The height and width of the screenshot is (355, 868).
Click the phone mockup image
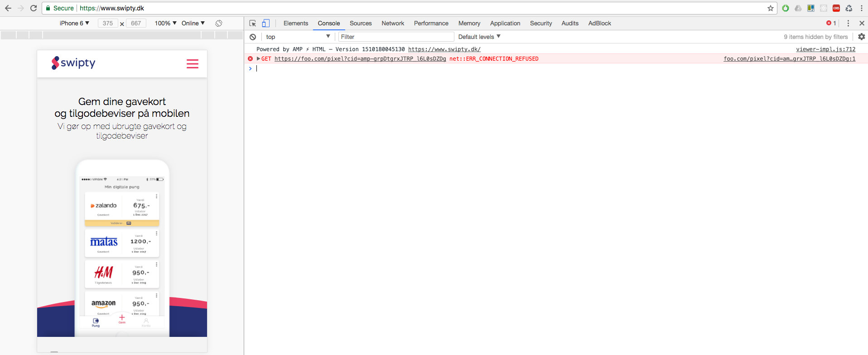(x=122, y=248)
